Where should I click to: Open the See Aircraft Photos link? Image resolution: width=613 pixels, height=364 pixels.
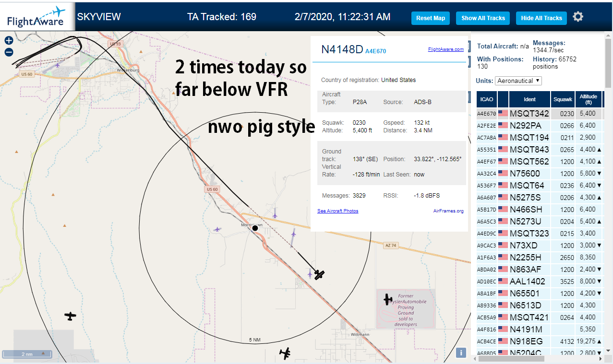pyautogui.click(x=337, y=211)
